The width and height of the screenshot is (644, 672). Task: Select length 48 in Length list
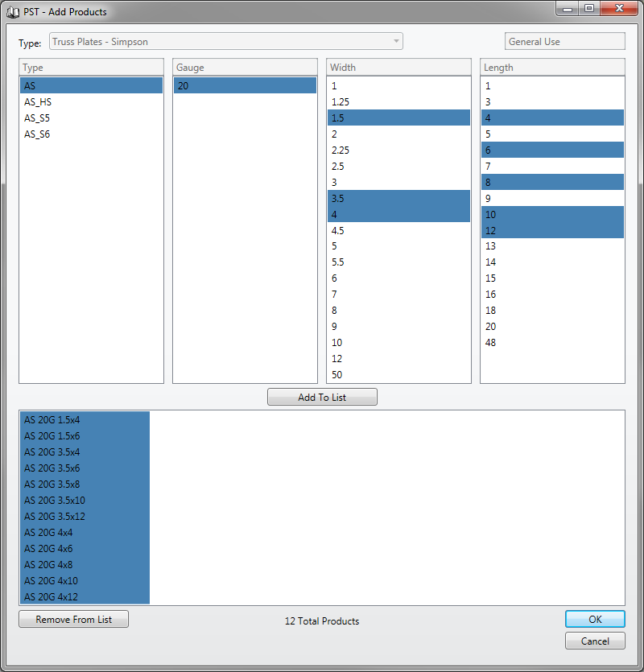491,343
